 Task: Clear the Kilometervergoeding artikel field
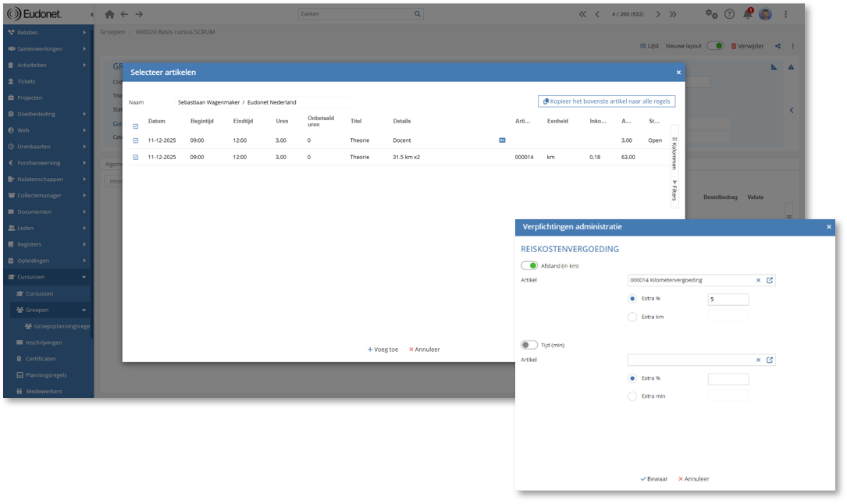[758, 280]
